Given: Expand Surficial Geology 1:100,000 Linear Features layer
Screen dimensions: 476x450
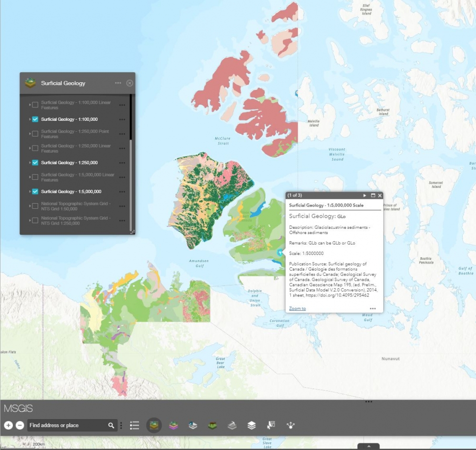Looking at the screenshot, I should (30, 105).
